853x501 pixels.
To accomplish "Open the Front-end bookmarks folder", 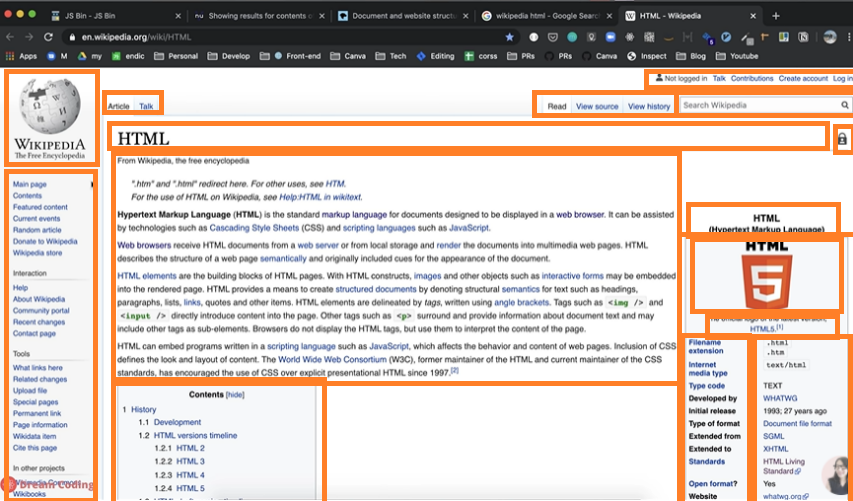I will [290, 56].
